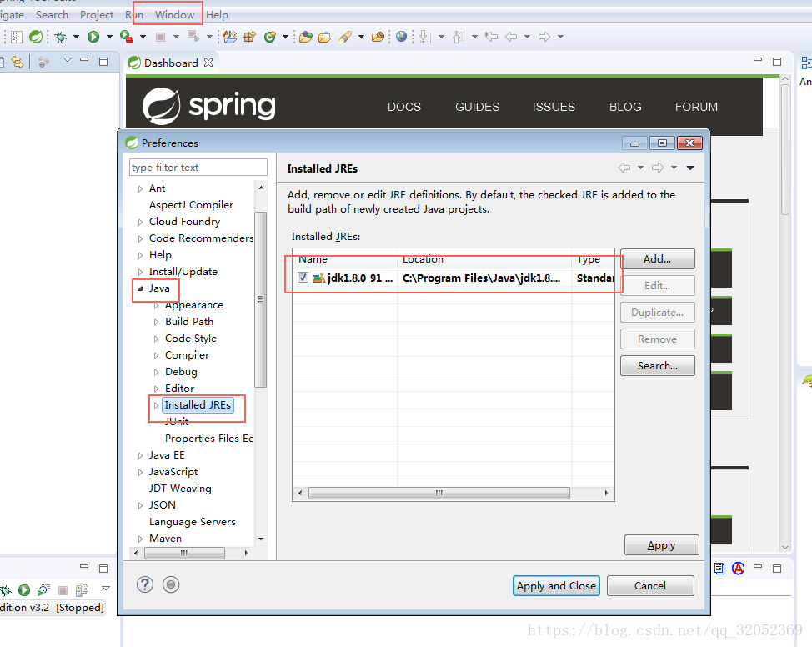The image size is (812, 647).
Task: Click the Last Edit Location icon
Action: [491, 37]
